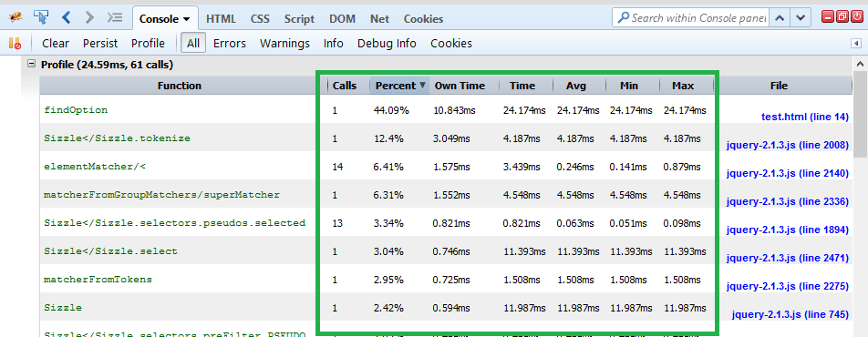The image size is (868, 337).
Task: Click Sizzle</Sizzle.selectors.pseudos.selected function name
Action: tap(174, 223)
